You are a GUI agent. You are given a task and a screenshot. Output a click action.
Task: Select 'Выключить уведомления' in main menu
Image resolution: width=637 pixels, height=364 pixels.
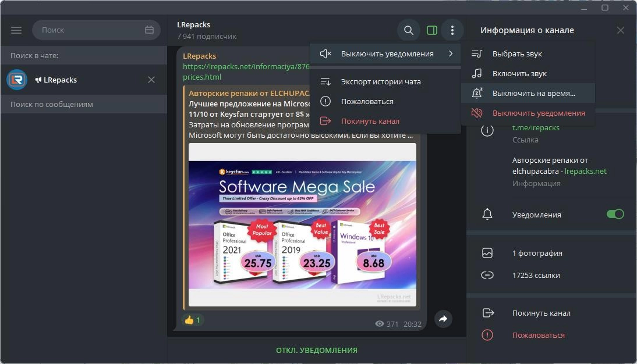point(385,53)
